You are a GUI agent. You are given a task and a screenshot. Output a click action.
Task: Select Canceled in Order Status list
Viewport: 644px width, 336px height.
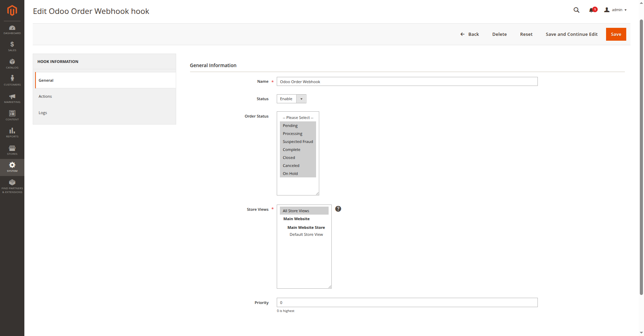[x=298, y=166]
